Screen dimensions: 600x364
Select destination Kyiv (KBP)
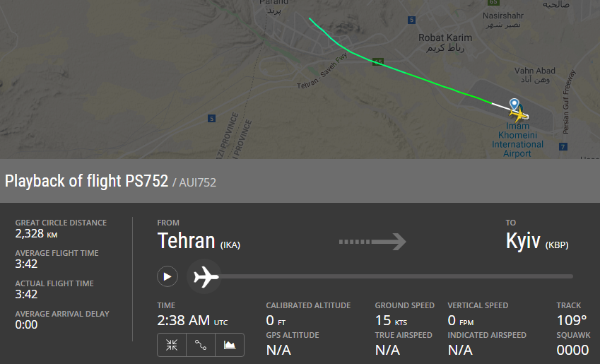coord(537,242)
